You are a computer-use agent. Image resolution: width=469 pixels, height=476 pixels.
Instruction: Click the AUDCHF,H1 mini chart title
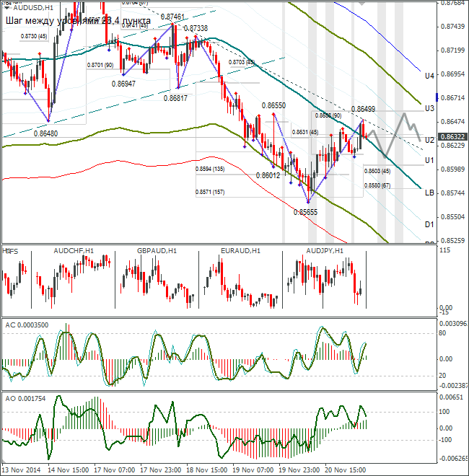point(74,251)
